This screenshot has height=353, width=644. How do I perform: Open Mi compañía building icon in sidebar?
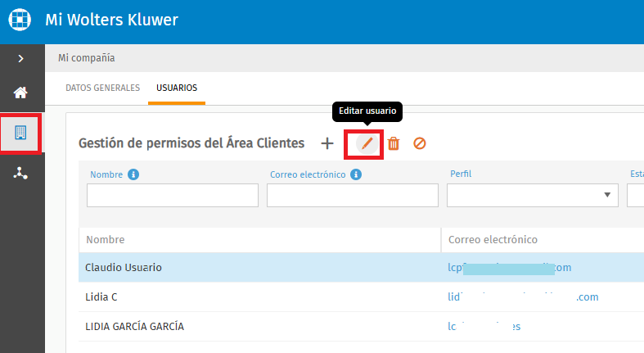tap(20, 133)
